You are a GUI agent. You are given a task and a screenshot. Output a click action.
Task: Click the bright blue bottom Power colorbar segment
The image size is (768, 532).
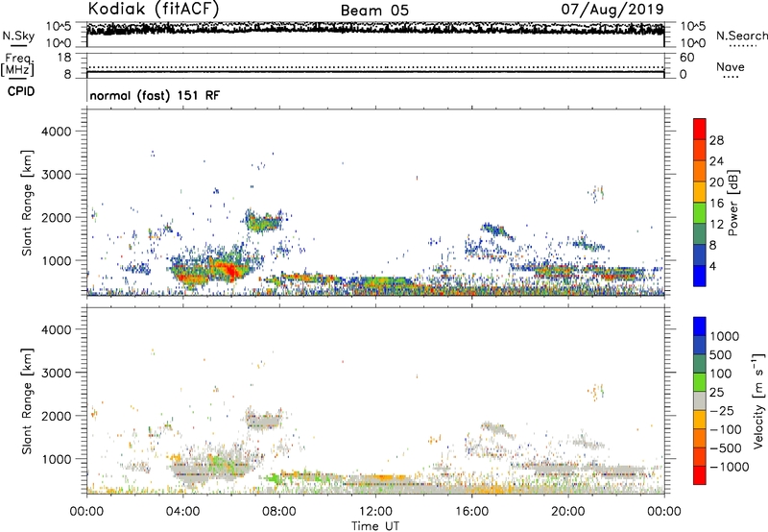(700, 276)
